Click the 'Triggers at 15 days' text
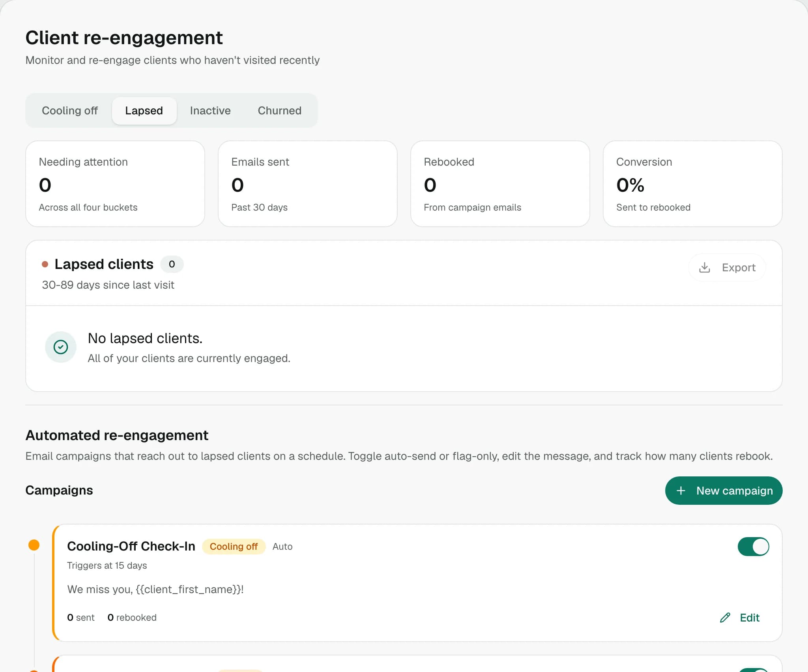The height and width of the screenshot is (672, 808). tap(107, 566)
